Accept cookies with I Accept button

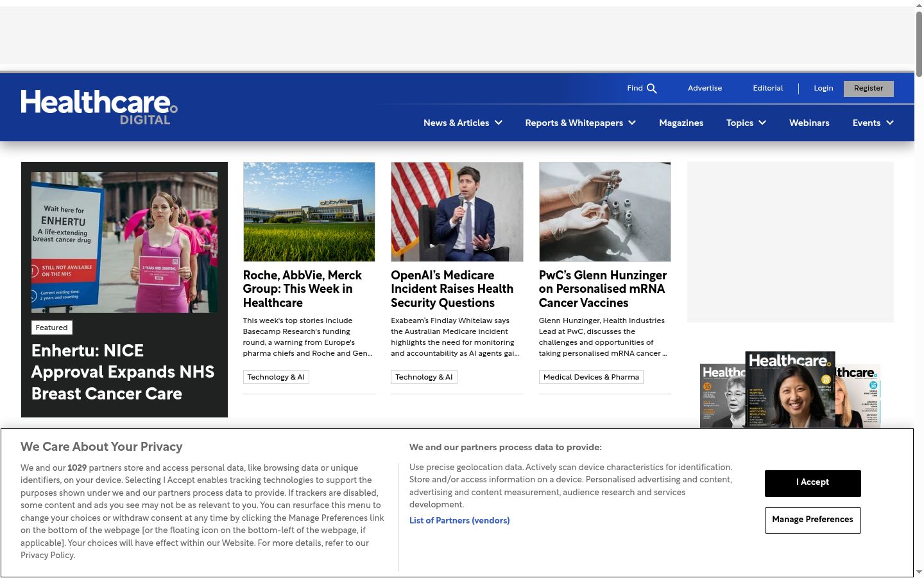point(813,483)
